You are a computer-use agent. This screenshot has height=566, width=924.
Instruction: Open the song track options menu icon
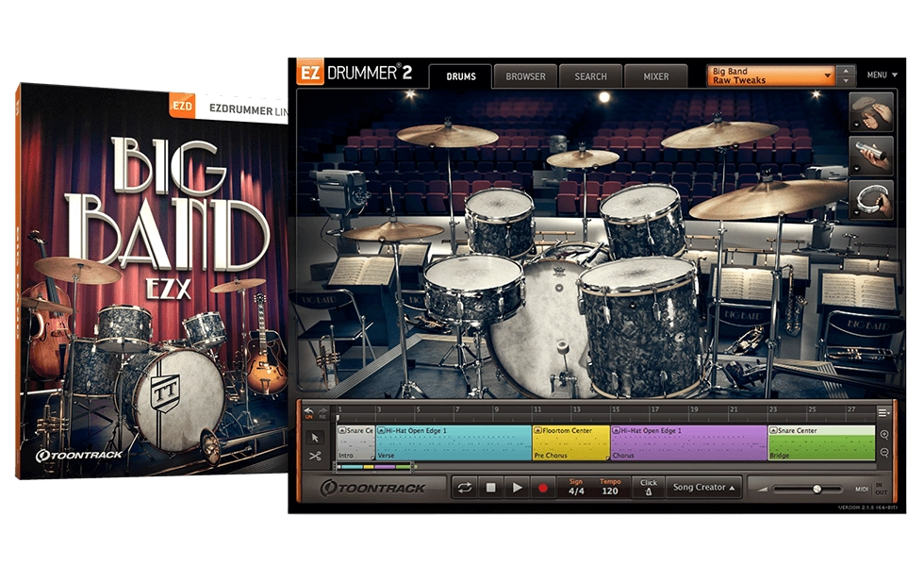click(x=883, y=413)
